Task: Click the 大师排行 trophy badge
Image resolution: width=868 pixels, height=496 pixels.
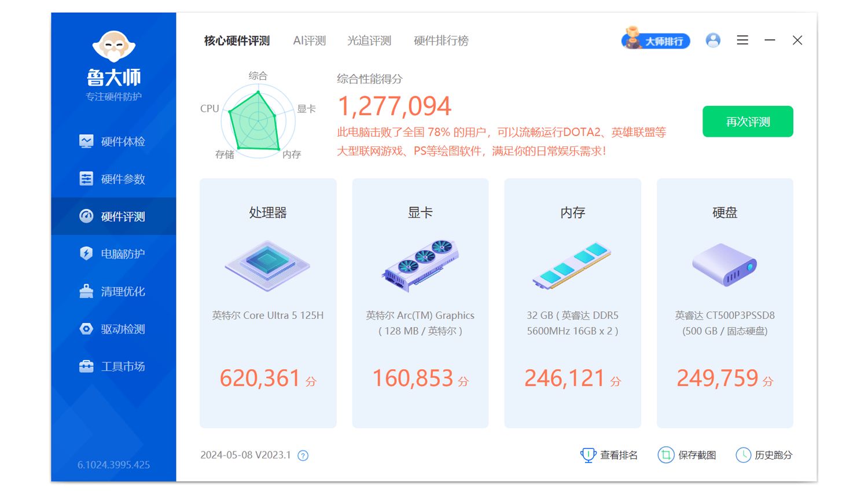Action: click(656, 41)
